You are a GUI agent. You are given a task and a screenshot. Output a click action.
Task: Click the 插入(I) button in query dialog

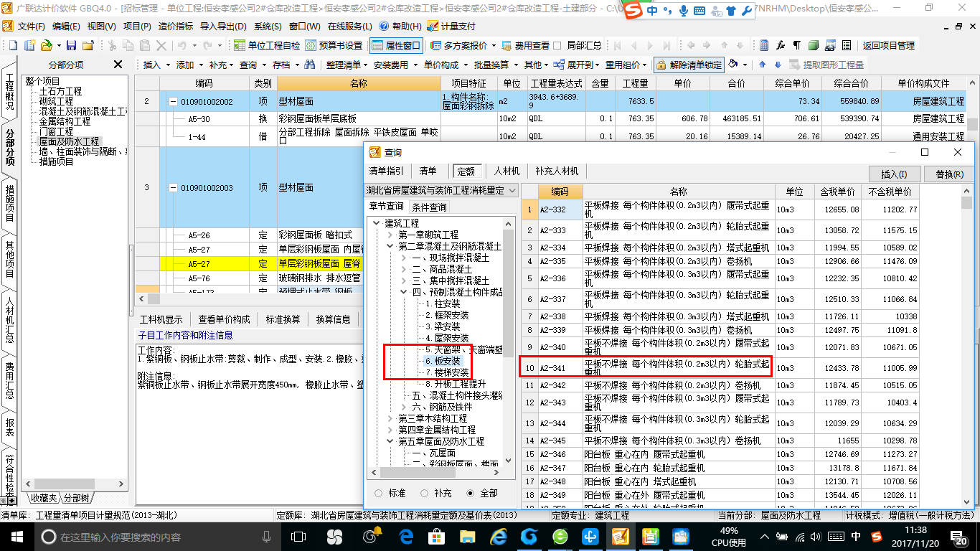893,174
